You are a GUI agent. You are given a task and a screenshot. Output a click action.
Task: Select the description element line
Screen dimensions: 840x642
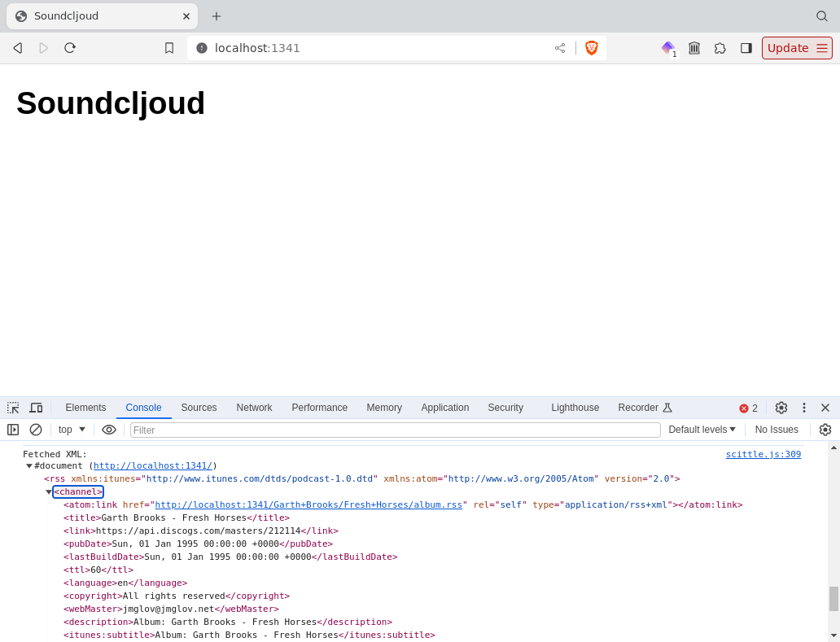point(228,622)
